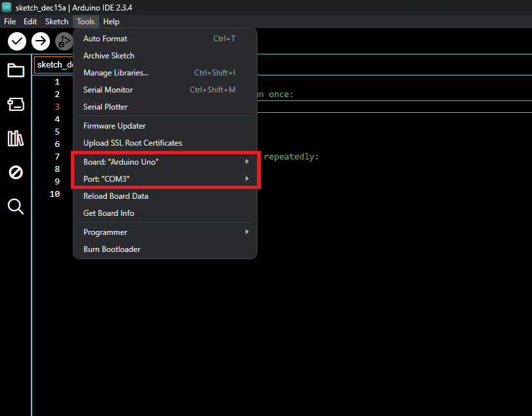Open the Sketchbook folder icon
This screenshot has height=416, width=532.
pos(16,70)
